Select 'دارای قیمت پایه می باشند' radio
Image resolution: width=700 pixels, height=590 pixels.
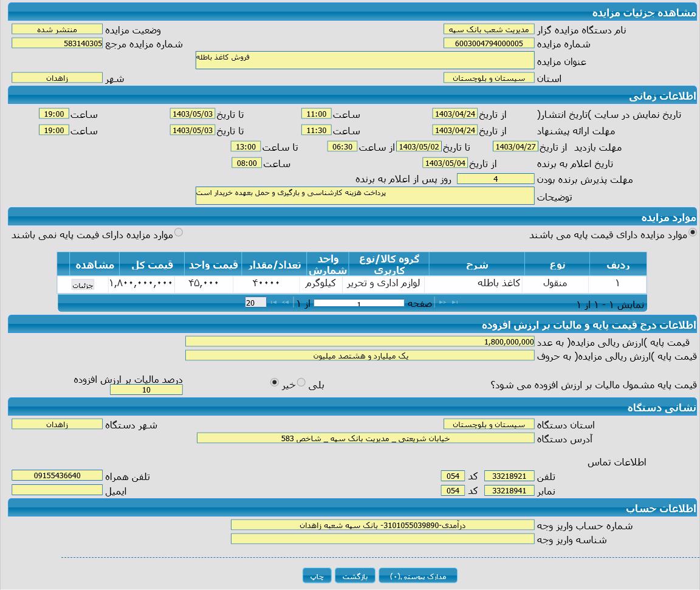[x=693, y=232]
